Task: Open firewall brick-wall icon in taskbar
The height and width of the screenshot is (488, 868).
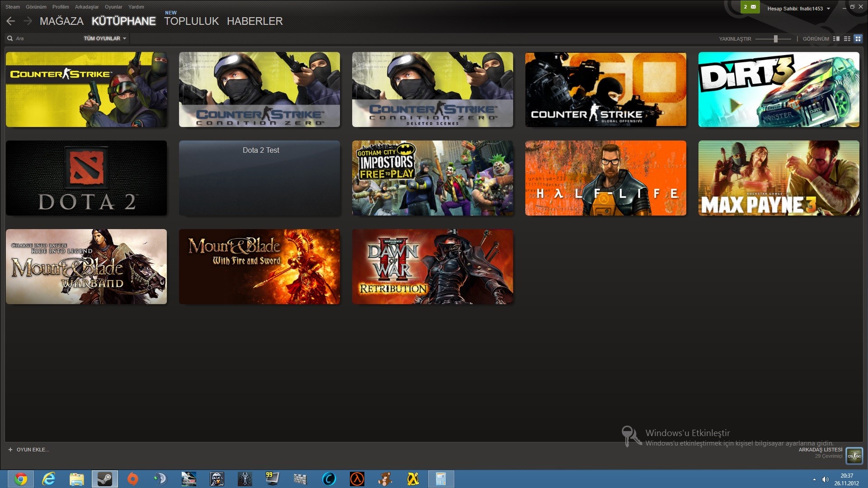Action: coord(301,479)
